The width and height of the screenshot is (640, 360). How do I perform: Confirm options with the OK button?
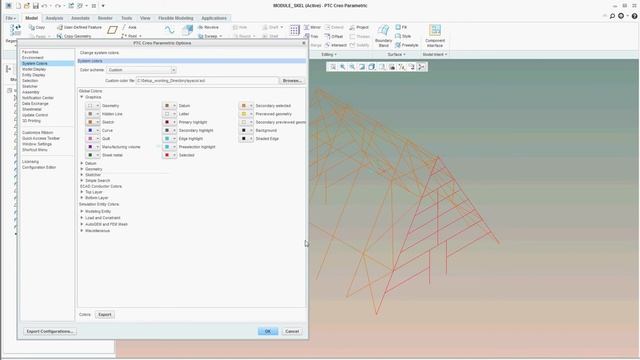tap(268, 331)
